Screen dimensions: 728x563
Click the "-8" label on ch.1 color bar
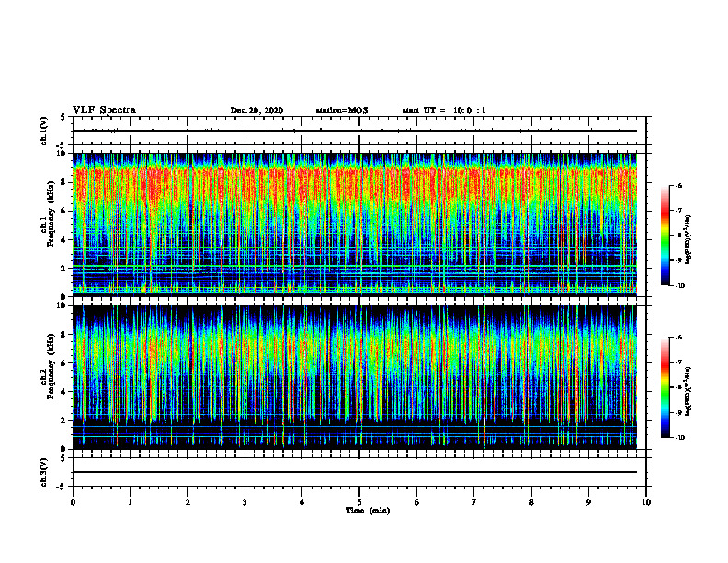(x=678, y=236)
